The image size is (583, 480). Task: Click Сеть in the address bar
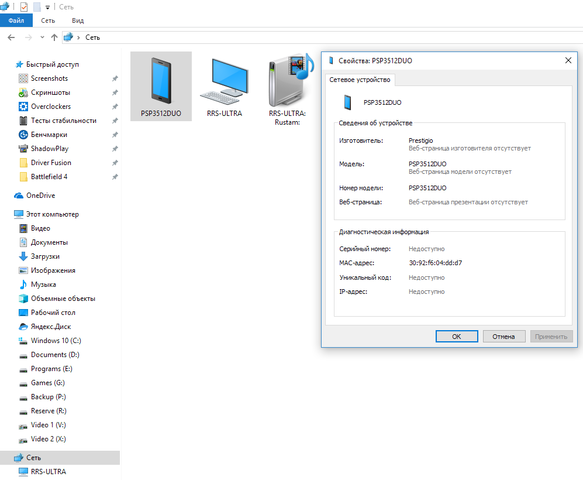(x=93, y=38)
